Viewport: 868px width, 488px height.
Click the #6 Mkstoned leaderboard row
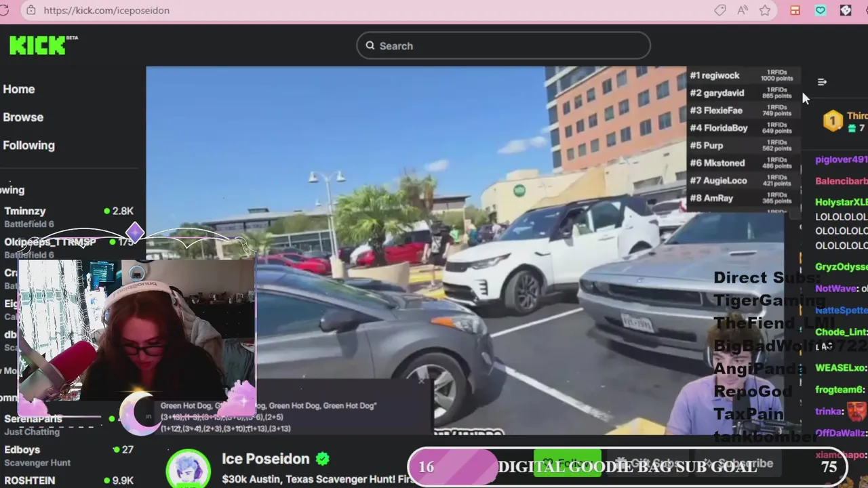pyautogui.click(x=742, y=163)
